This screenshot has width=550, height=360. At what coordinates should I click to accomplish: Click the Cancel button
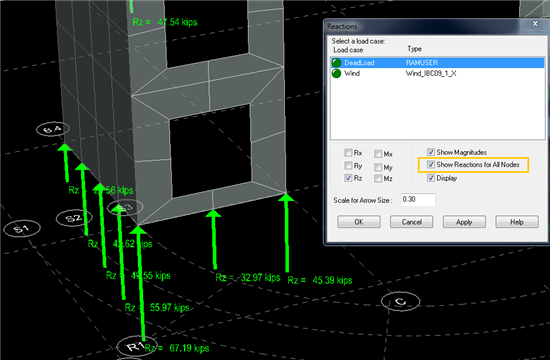411,222
